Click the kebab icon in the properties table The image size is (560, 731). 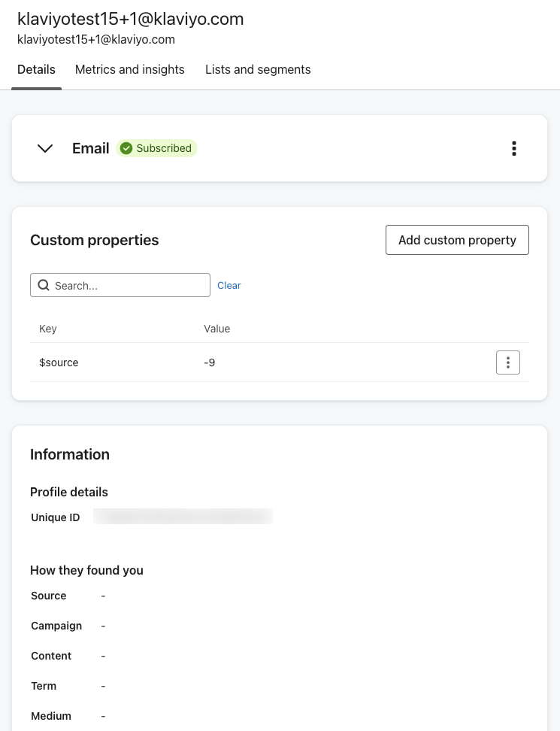click(508, 362)
